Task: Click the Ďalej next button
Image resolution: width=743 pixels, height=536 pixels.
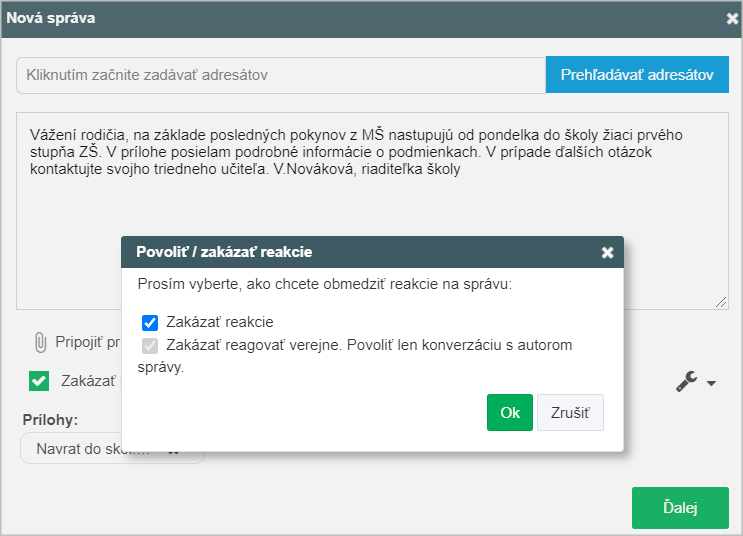Action: click(x=680, y=508)
